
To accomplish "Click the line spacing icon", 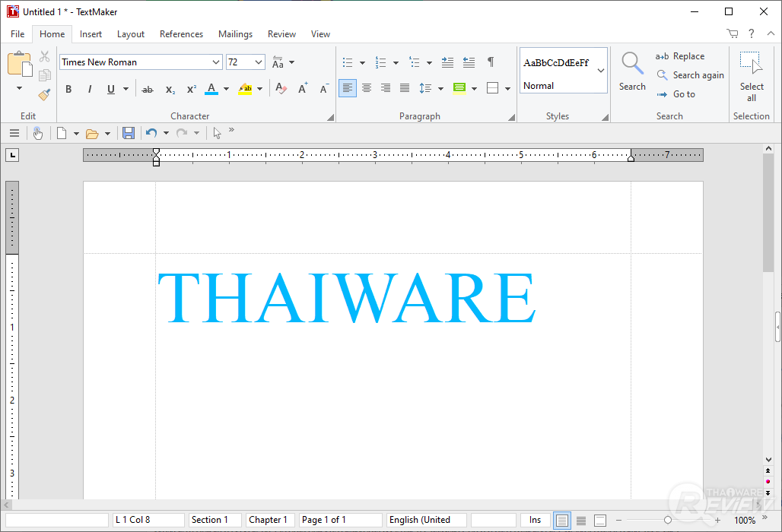I will pos(425,88).
